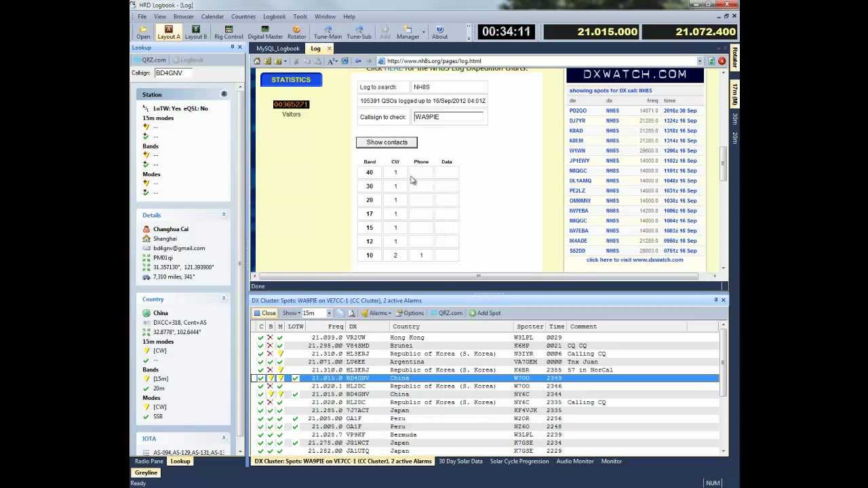Click the Log to search field

click(x=448, y=87)
